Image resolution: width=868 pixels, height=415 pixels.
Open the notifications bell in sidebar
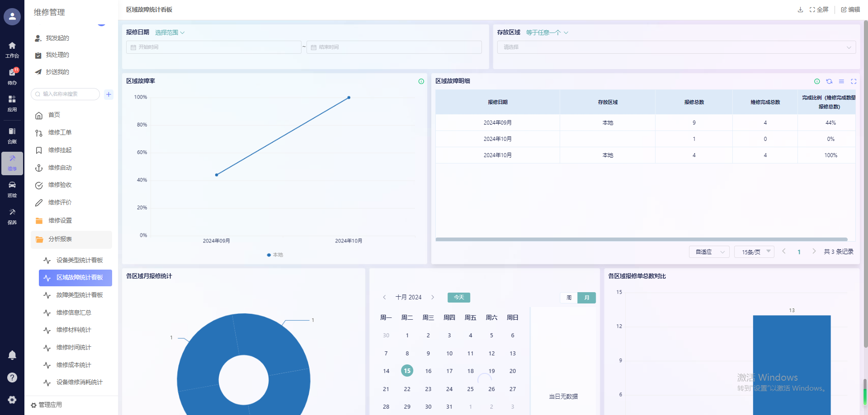12,355
